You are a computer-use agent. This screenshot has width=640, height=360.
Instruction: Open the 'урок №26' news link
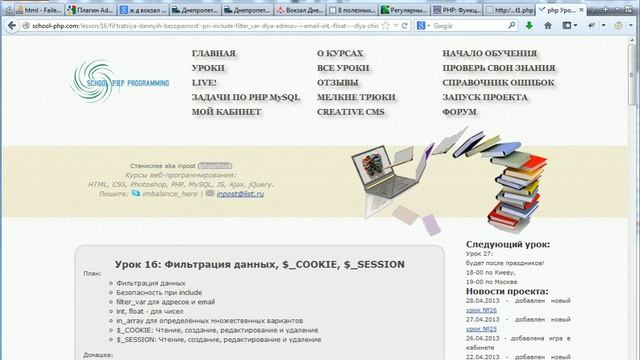point(481,310)
